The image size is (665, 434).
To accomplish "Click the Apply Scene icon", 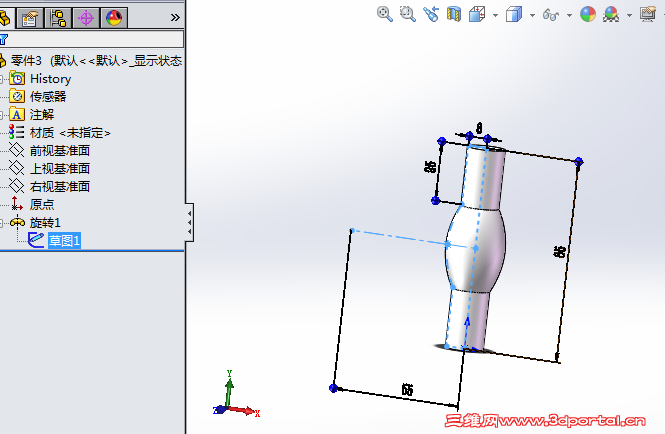I will point(611,14).
